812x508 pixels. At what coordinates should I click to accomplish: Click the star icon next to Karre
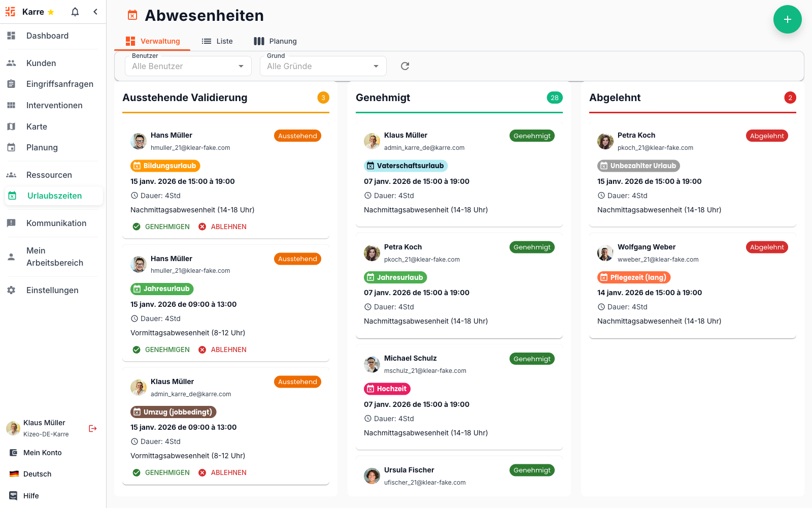pos(51,12)
